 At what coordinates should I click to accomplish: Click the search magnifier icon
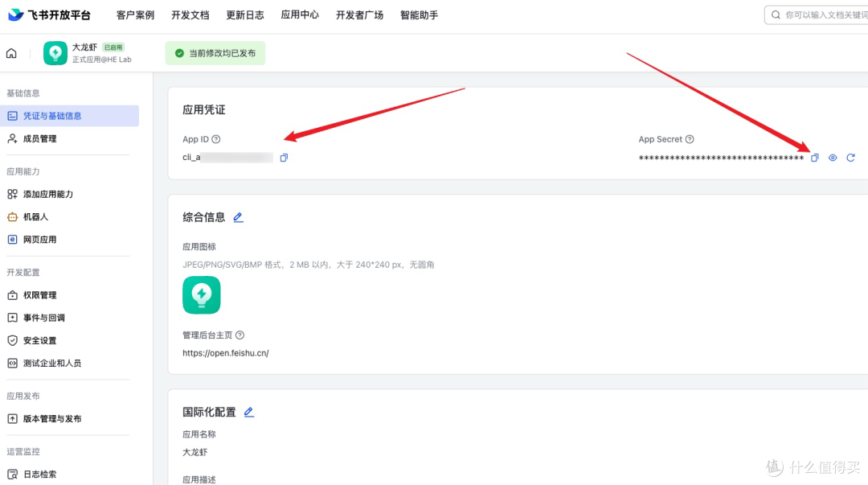point(776,15)
